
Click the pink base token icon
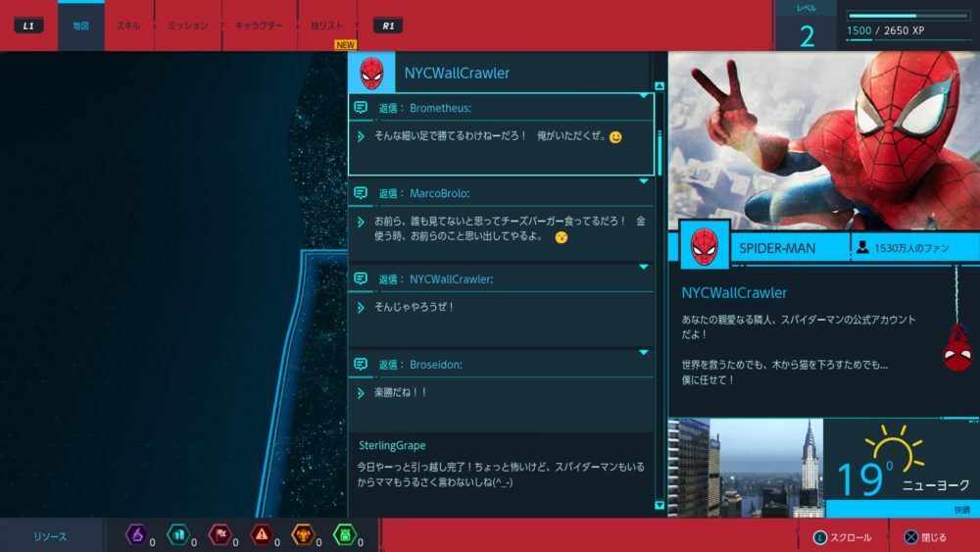220,534
